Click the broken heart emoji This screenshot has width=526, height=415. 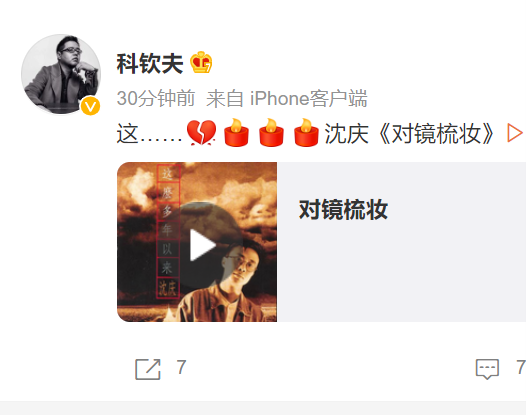pyautogui.click(x=201, y=133)
